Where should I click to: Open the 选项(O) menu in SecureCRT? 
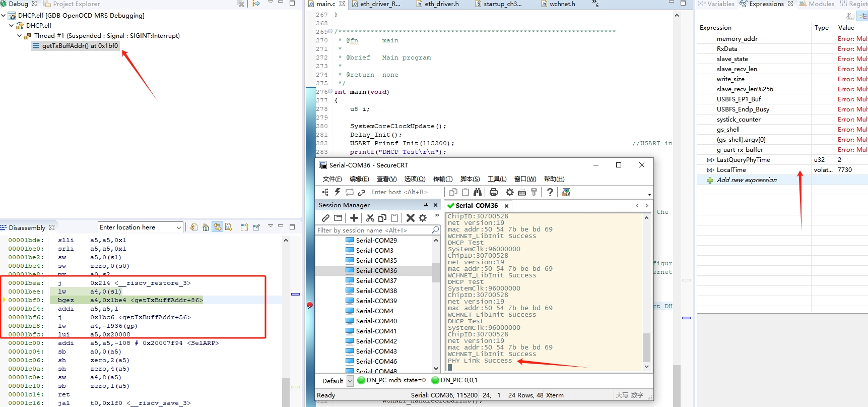coord(415,179)
